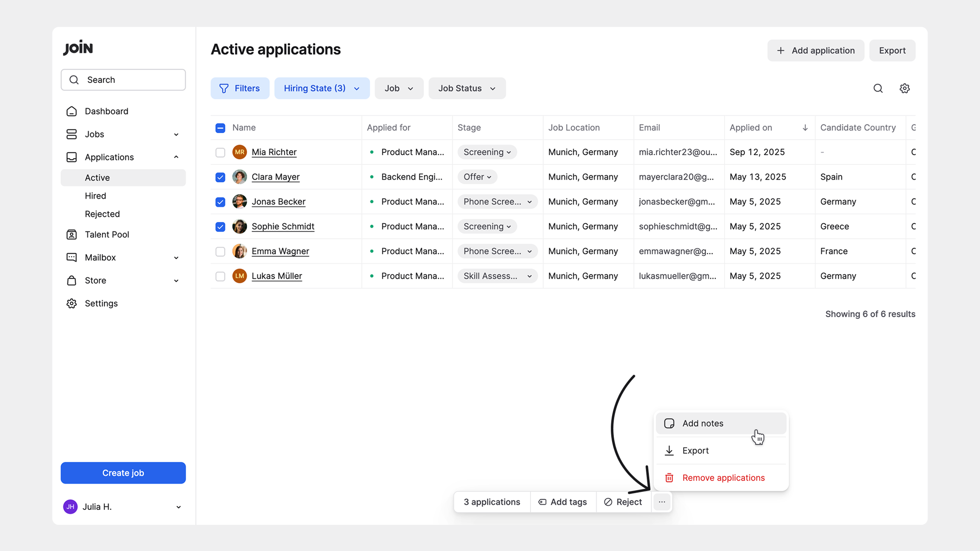Click the table search magnifier icon

point(878,88)
